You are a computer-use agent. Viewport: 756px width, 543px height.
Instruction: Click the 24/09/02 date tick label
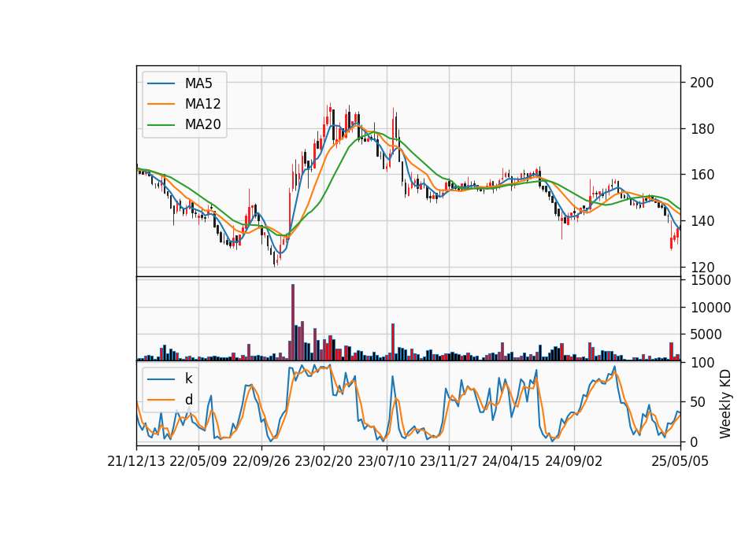click(574, 461)
